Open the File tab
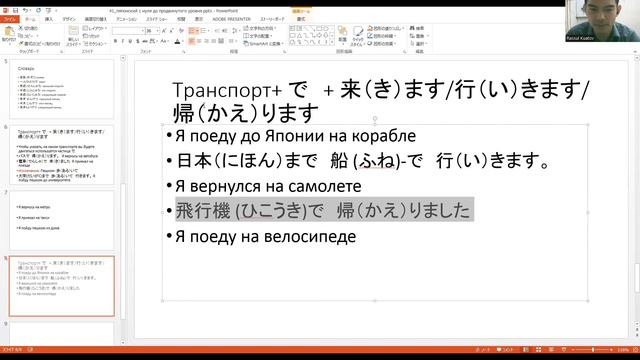This screenshot has width=640, height=360. click(9, 19)
